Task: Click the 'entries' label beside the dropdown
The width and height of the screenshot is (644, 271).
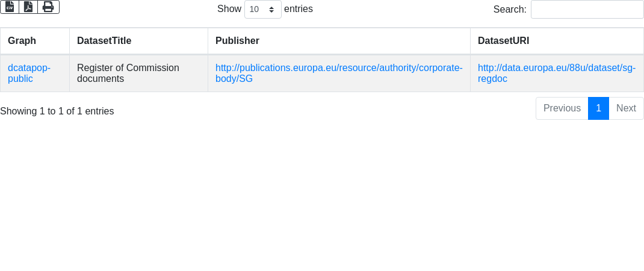Action: tap(299, 9)
